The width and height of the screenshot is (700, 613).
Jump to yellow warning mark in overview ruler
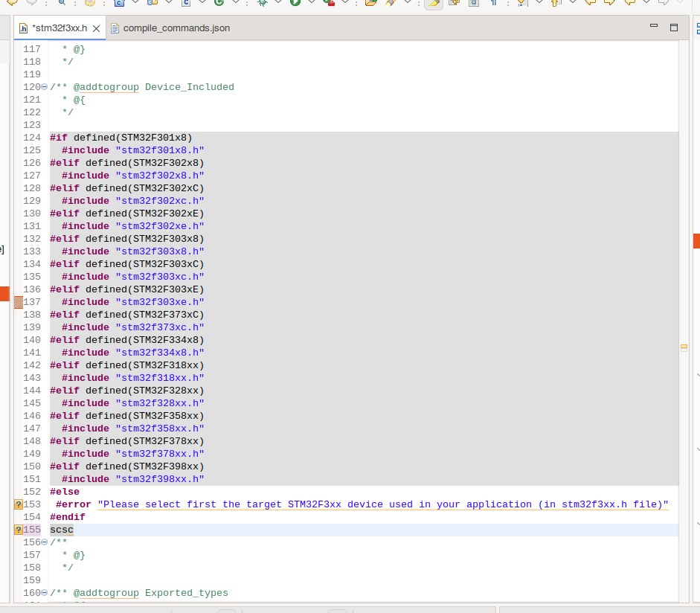[684, 347]
